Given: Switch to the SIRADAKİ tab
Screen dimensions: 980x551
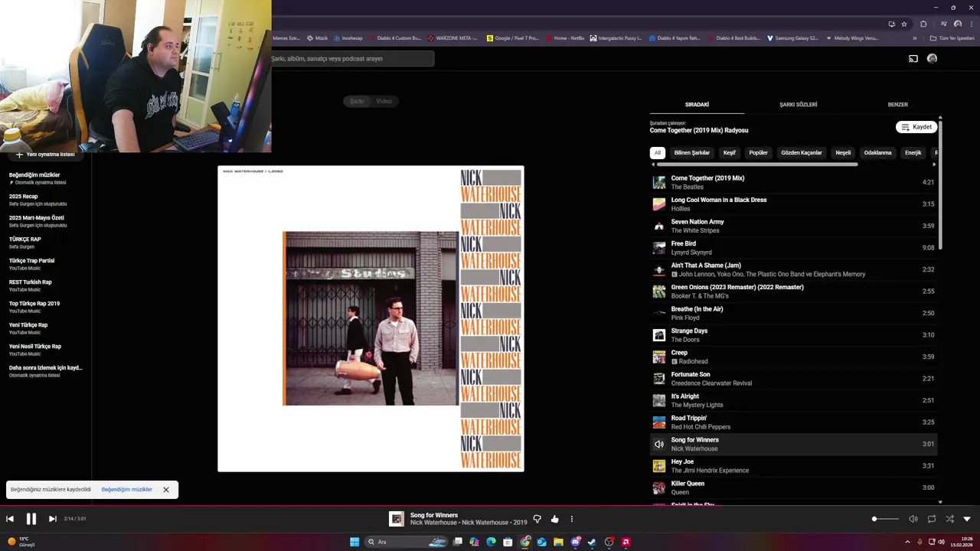Looking at the screenshot, I should (x=697, y=104).
